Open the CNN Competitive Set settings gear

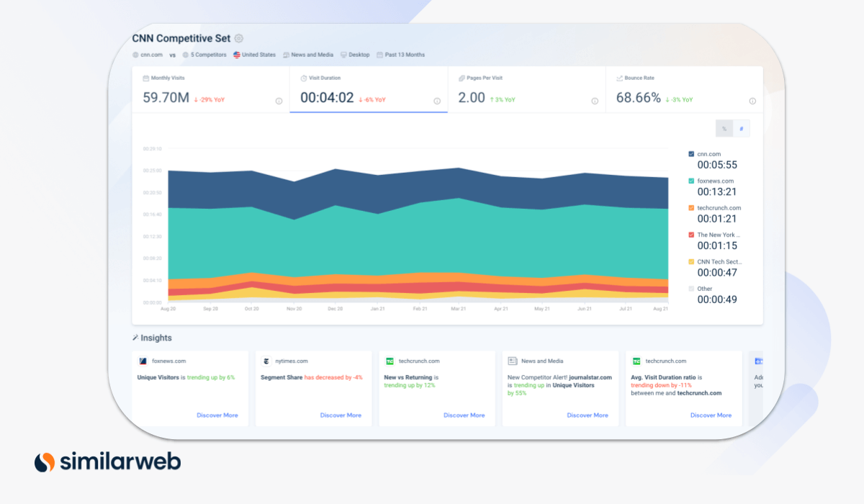point(238,38)
